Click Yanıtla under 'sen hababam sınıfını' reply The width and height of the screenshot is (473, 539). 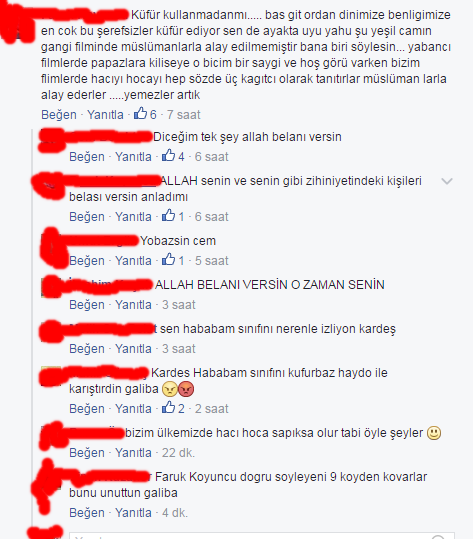(x=133, y=349)
